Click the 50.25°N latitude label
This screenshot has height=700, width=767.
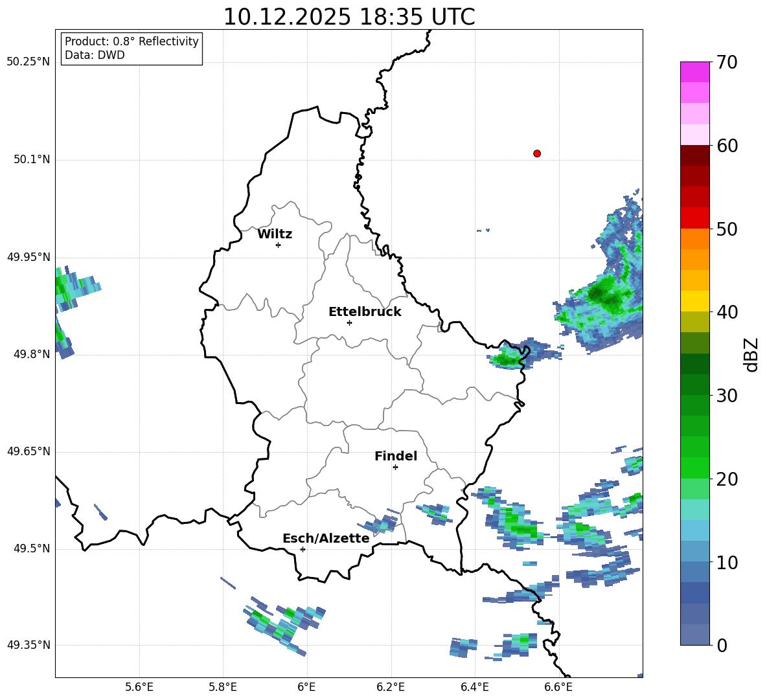28,62
